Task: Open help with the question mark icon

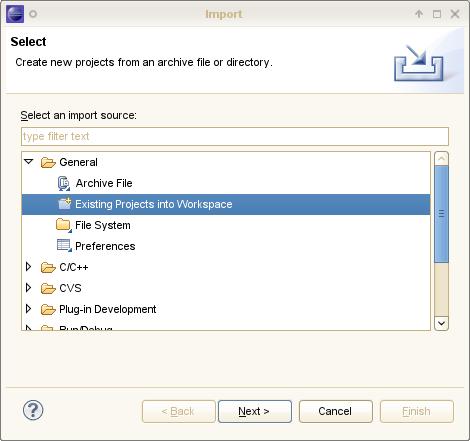Action: coord(33,410)
